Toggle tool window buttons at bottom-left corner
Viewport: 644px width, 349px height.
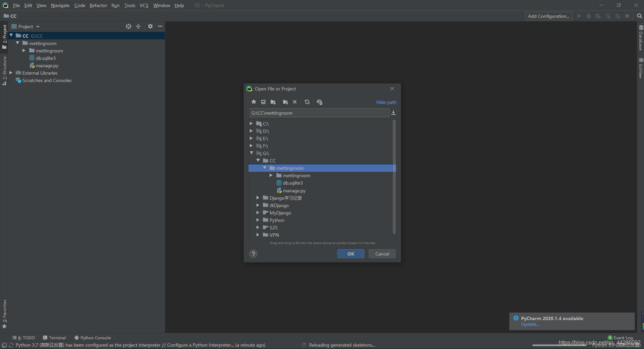click(4, 345)
